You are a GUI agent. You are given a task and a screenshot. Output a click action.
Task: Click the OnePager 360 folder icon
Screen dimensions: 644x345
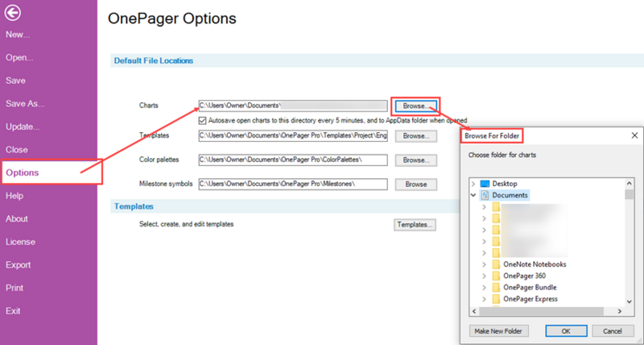tap(496, 276)
